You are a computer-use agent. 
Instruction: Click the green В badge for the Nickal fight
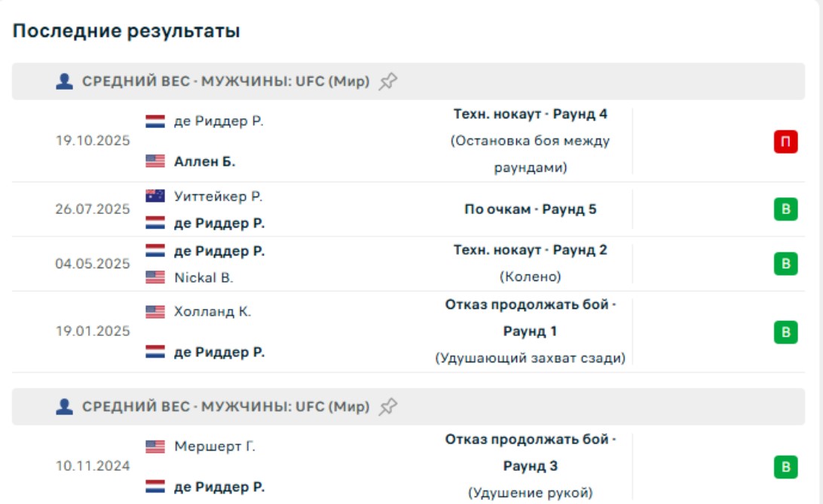(785, 264)
